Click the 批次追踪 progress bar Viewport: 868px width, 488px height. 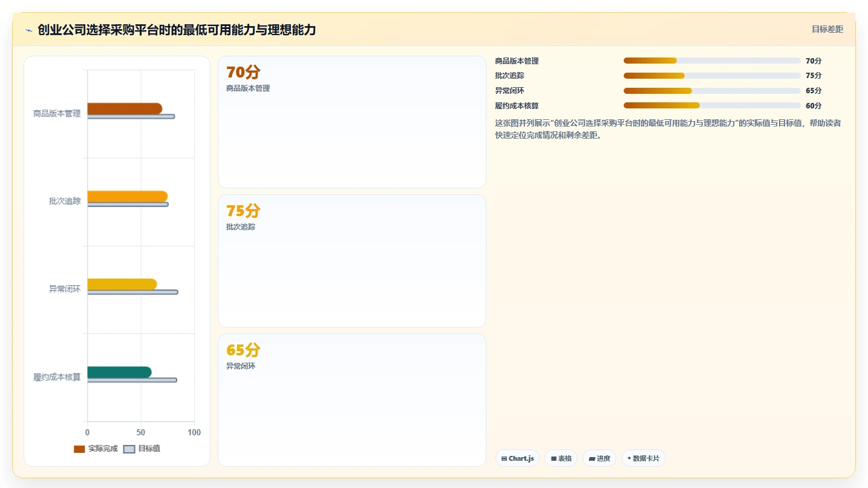[712, 76]
